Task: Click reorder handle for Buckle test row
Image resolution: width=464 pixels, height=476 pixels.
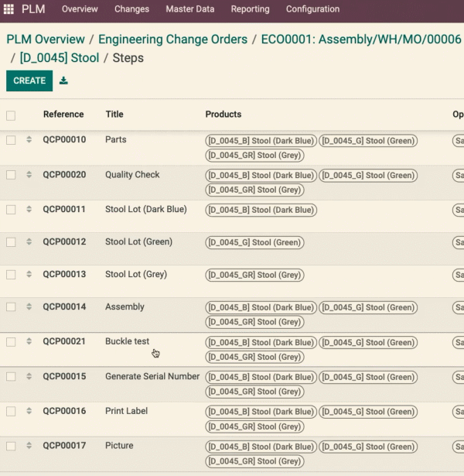Action: 29,341
